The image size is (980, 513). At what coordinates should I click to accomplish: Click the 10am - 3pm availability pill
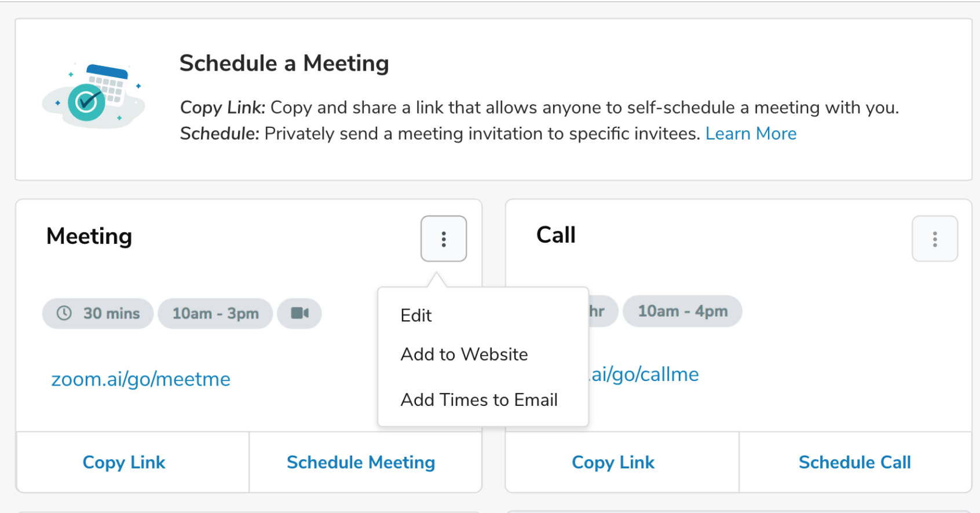215,313
